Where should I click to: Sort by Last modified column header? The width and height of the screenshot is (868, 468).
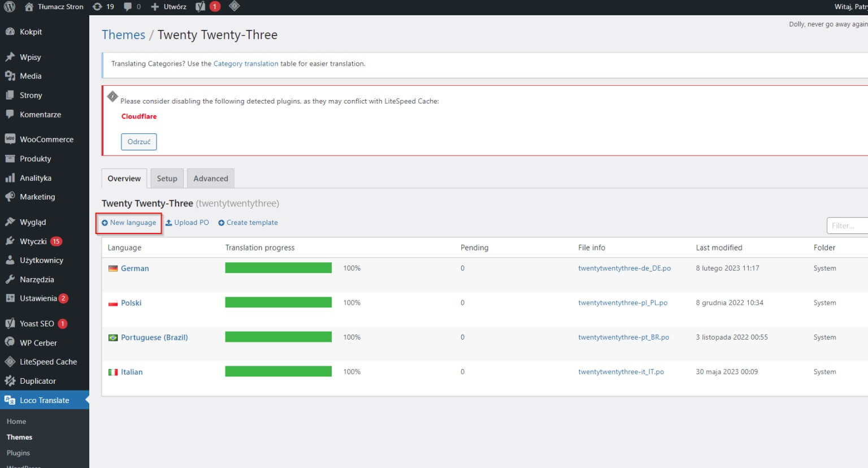click(x=719, y=248)
